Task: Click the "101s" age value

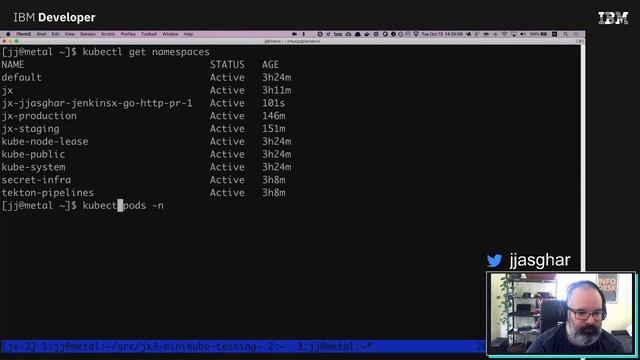Action: tap(273, 103)
